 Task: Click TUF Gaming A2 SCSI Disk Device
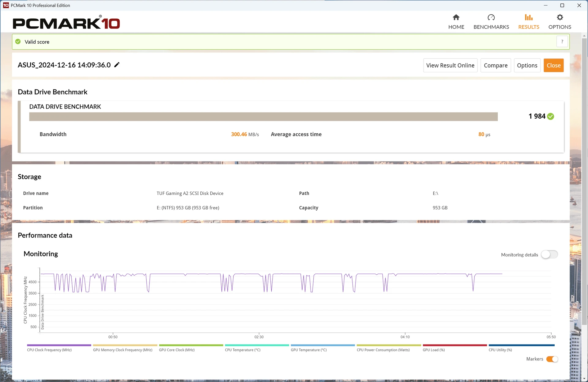click(x=190, y=193)
